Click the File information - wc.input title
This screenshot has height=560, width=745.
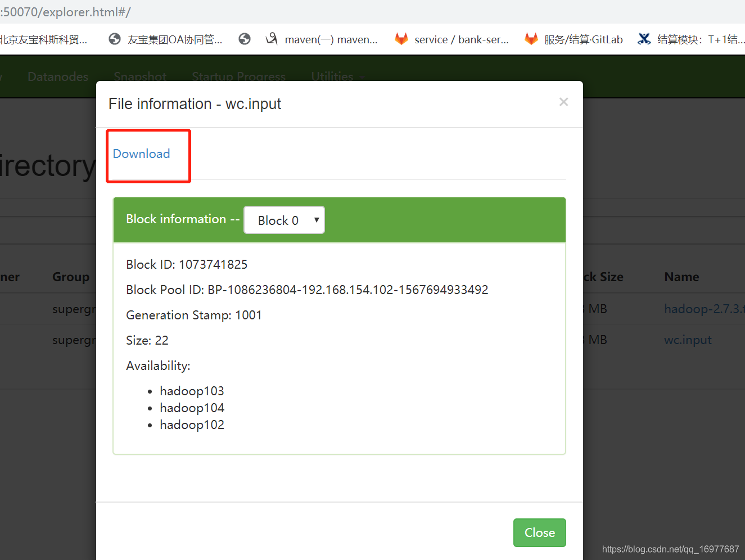195,104
